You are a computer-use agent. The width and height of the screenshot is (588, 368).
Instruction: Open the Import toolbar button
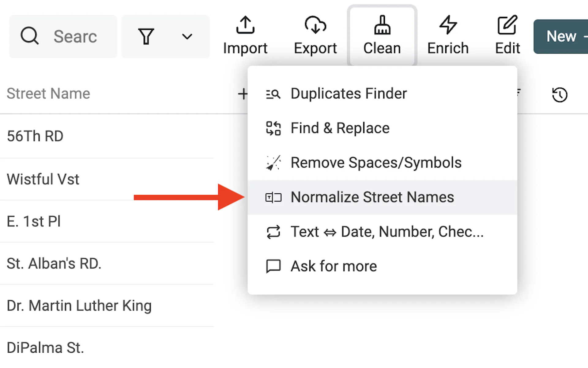click(245, 36)
